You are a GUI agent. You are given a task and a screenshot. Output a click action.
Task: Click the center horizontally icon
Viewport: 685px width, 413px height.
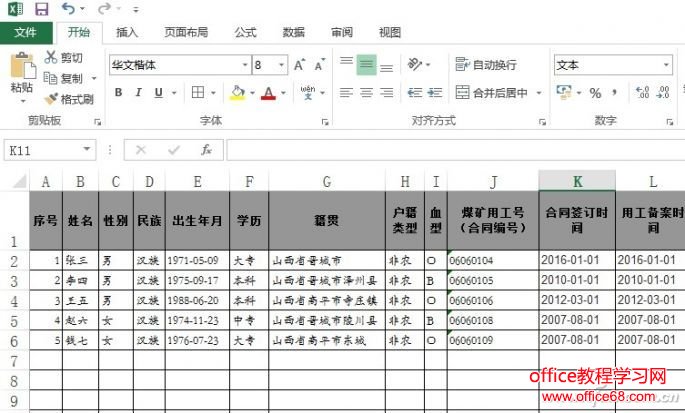367,92
